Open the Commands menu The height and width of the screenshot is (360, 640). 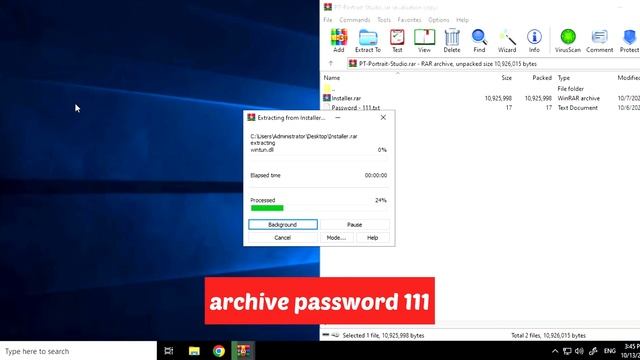[x=355, y=20]
